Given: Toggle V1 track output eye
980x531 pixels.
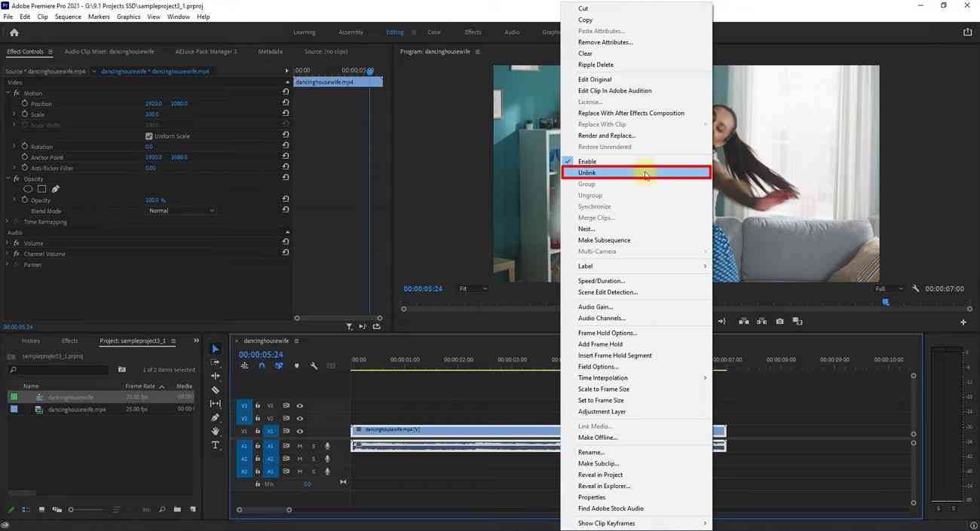Looking at the screenshot, I should pyautogui.click(x=299, y=432).
